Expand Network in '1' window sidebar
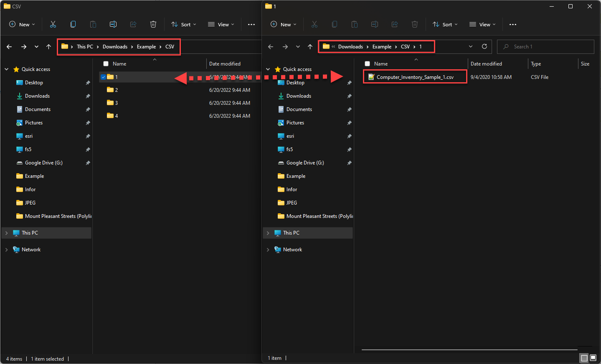 [x=268, y=250]
